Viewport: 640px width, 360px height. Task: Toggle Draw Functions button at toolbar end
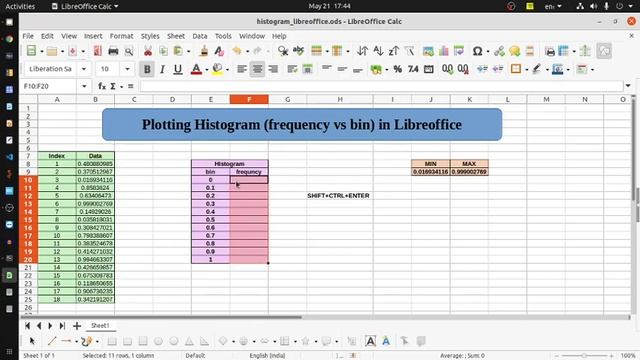pos(604,51)
